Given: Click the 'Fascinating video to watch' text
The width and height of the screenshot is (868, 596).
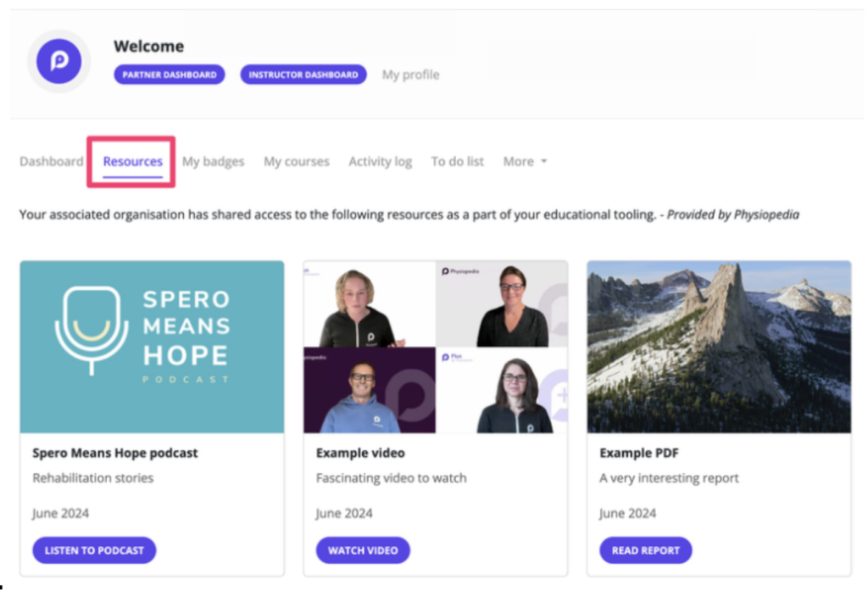Looking at the screenshot, I should click(392, 478).
